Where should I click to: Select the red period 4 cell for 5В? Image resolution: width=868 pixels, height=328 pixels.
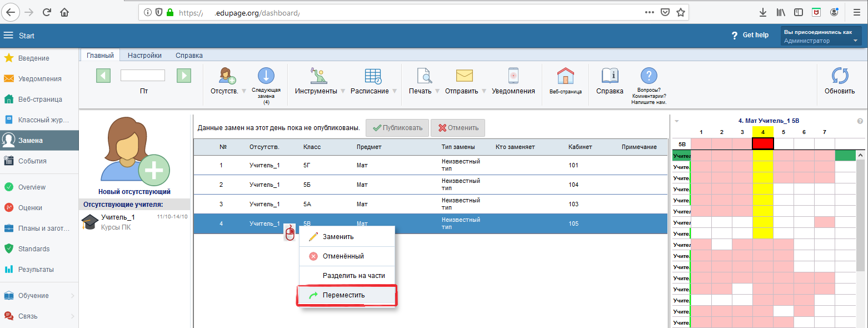(763, 143)
